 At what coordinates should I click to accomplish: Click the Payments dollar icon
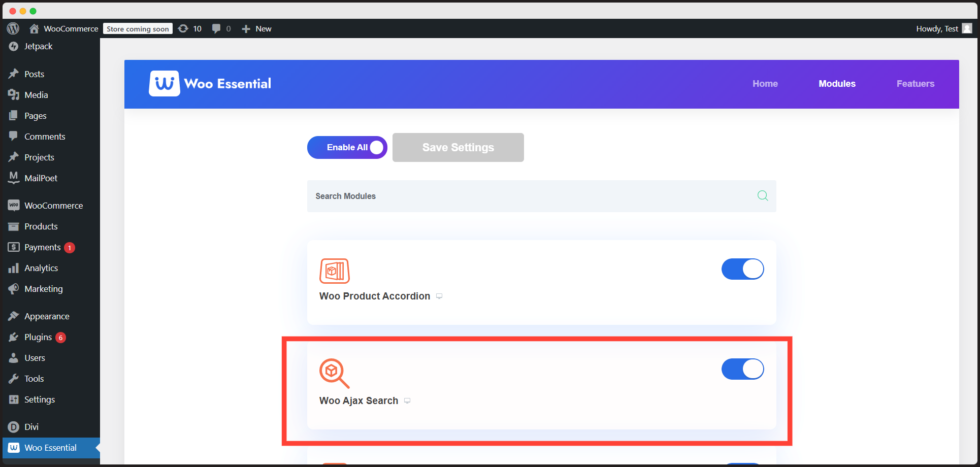(x=14, y=247)
